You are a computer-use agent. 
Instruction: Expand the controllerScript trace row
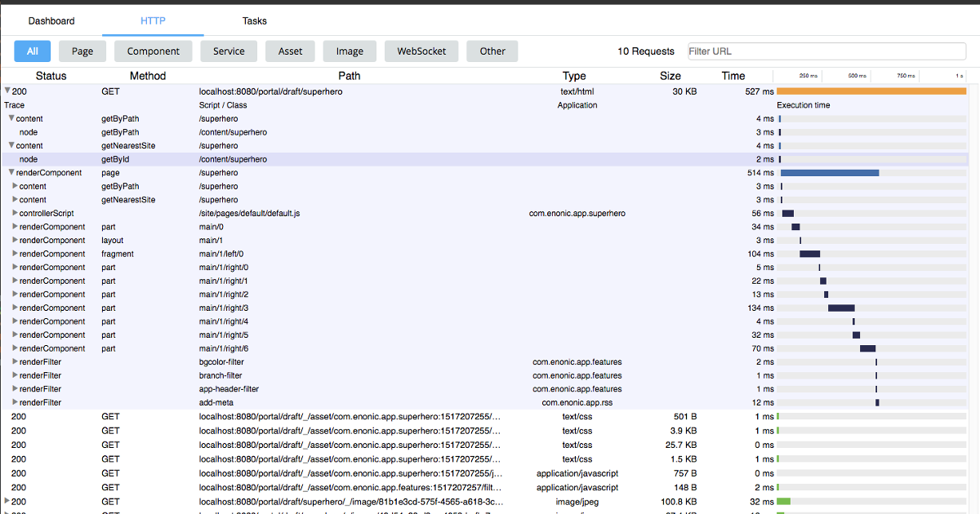[15, 213]
